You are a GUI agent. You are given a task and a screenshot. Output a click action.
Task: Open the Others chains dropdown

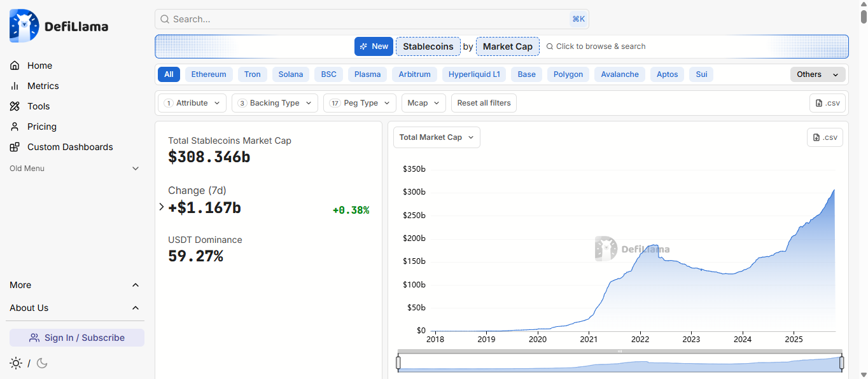pos(817,74)
